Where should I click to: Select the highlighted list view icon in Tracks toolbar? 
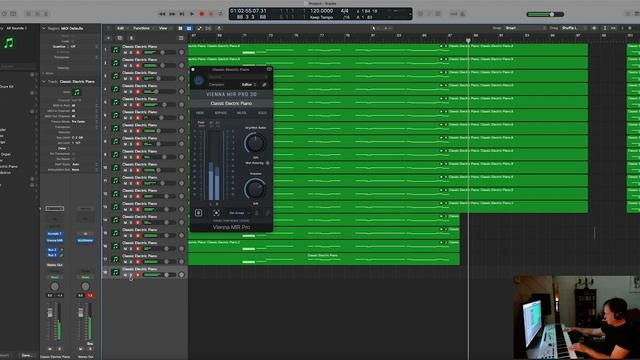[x=189, y=28]
